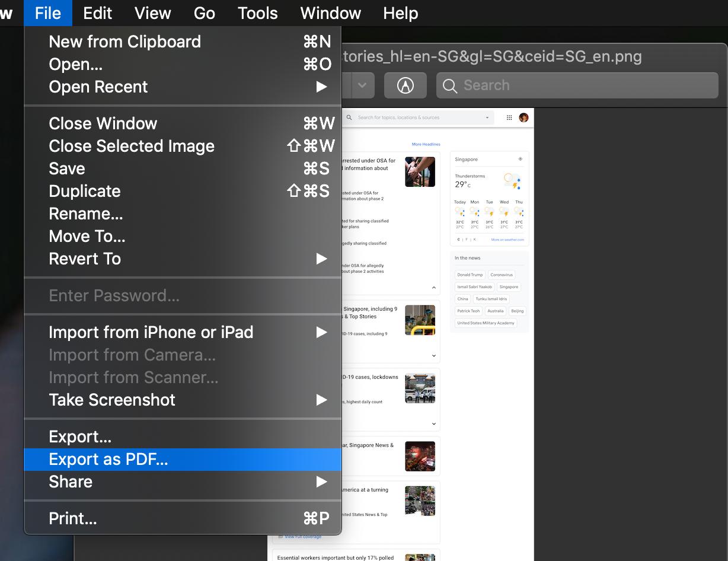728x561 pixels.
Task: Click the magnifier icon in Preview's search field
Action: (x=450, y=86)
